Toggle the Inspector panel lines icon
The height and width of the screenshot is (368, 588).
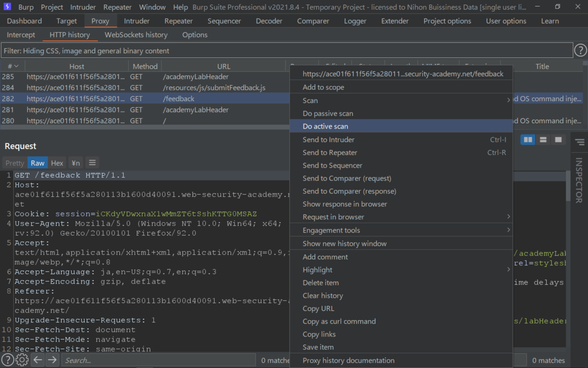coord(580,142)
